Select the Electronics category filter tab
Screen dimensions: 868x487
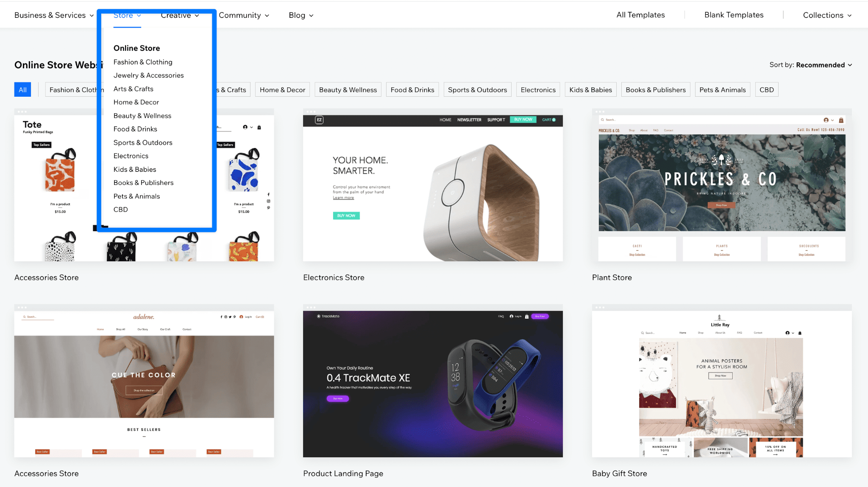pos(537,90)
